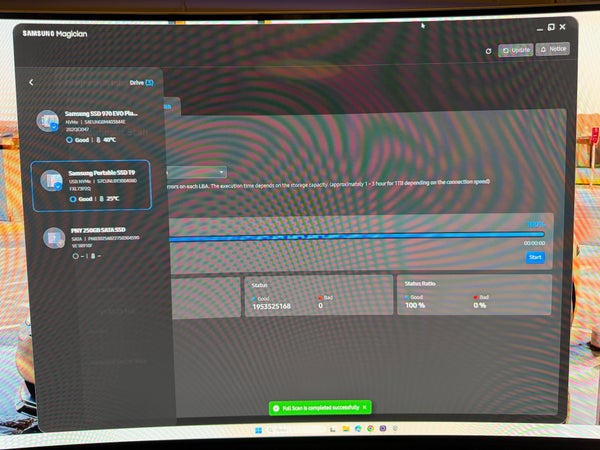Click the Start scan button
This screenshot has height=450, width=600.
pyautogui.click(x=535, y=257)
